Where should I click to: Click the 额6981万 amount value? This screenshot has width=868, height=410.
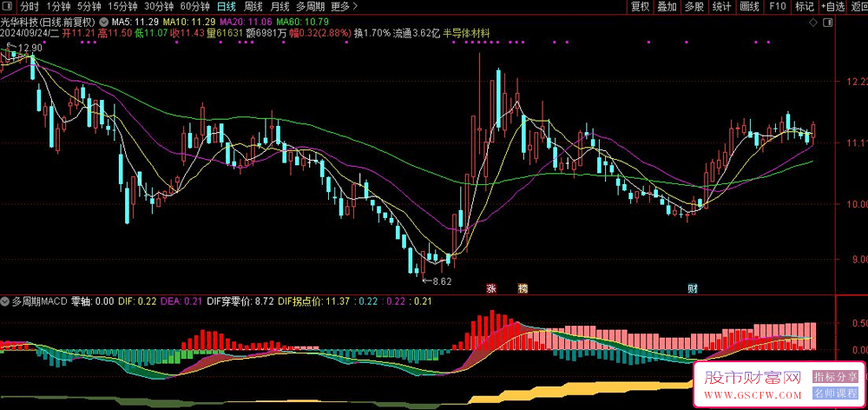266,33
